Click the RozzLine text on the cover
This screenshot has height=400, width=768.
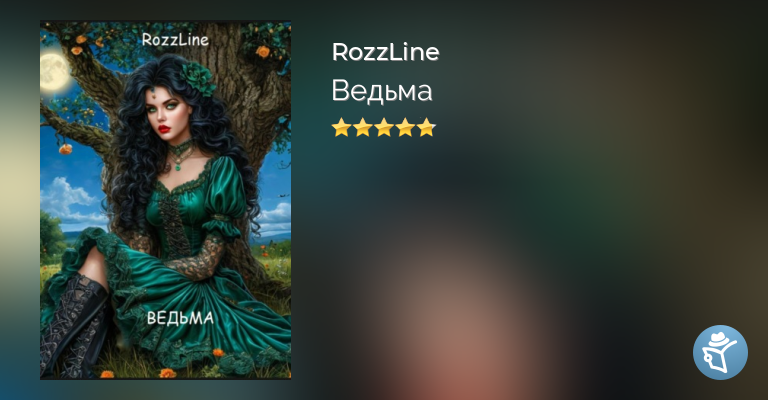pos(175,40)
